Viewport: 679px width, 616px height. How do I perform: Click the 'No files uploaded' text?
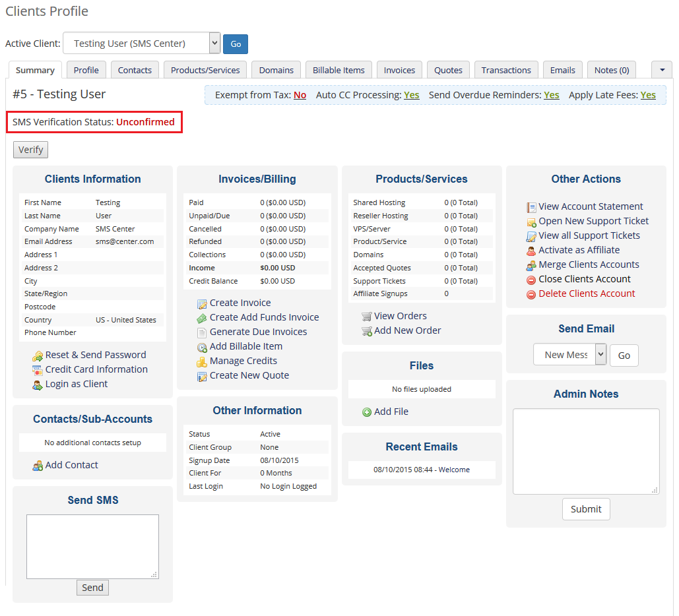point(422,390)
